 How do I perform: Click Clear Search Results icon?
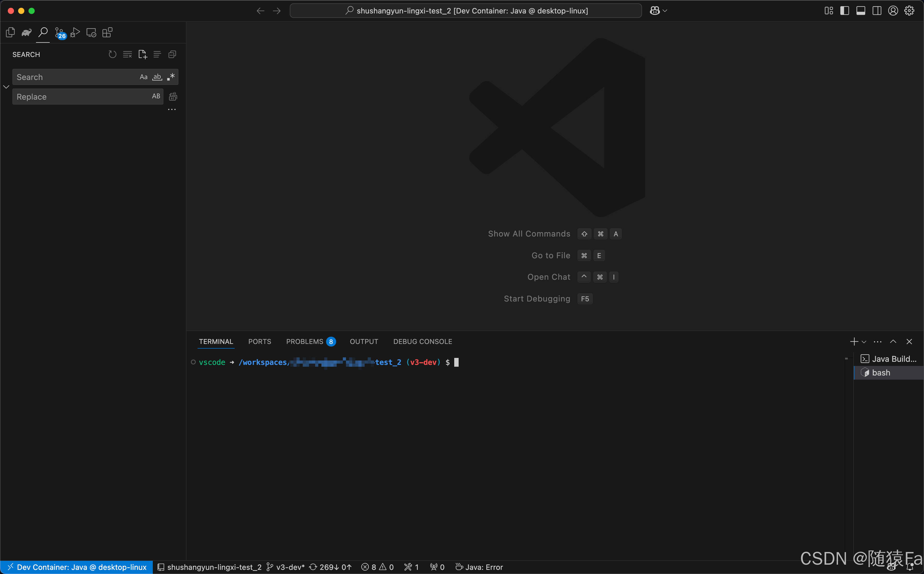click(127, 54)
